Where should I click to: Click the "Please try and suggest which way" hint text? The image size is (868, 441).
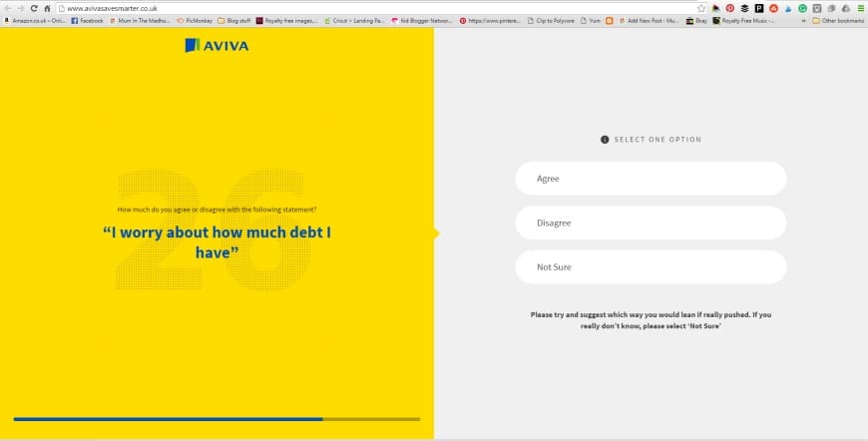(x=651, y=320)
